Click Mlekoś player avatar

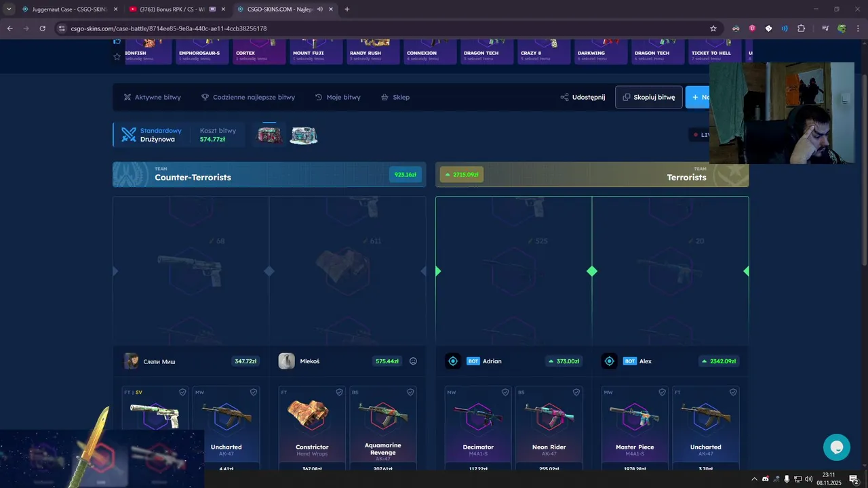(286, 361)
